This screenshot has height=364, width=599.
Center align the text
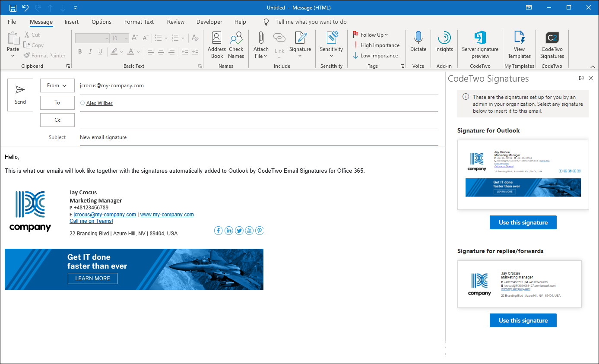pos(161,52)
